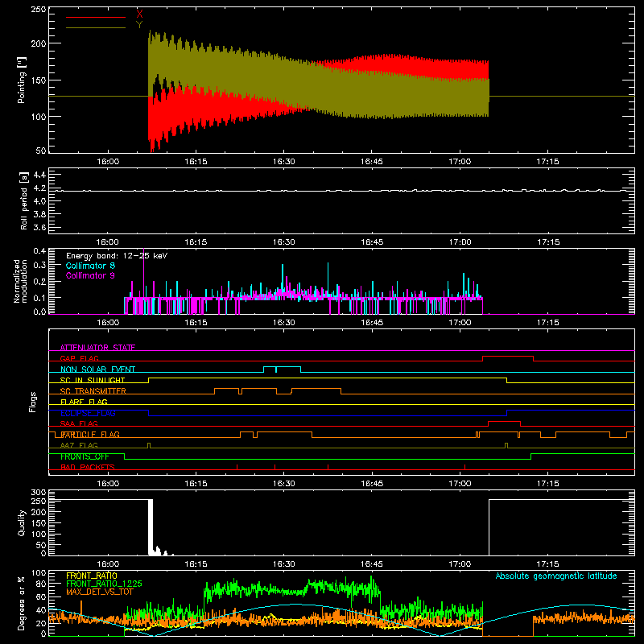Select the SC_TRANSMITTER flag label
The image size is (644, 644).
(x=93, y=391)
